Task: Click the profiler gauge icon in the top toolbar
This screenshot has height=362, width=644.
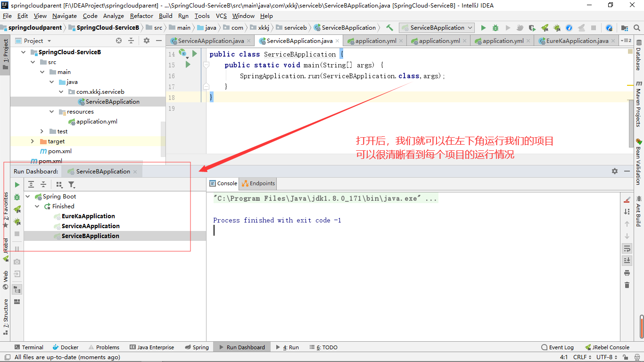Action: click(569, 28)
